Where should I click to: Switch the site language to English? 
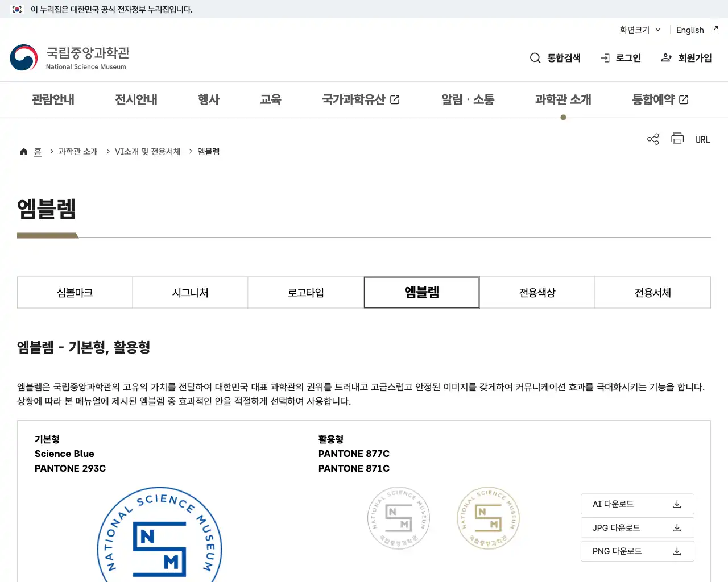click(690, 30)
